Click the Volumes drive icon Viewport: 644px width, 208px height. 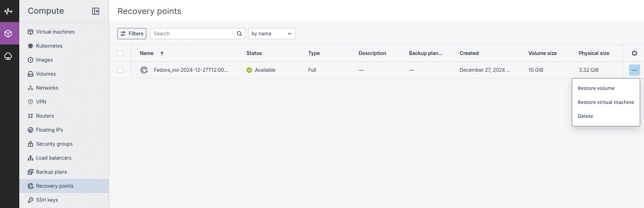tap(30, 74)
